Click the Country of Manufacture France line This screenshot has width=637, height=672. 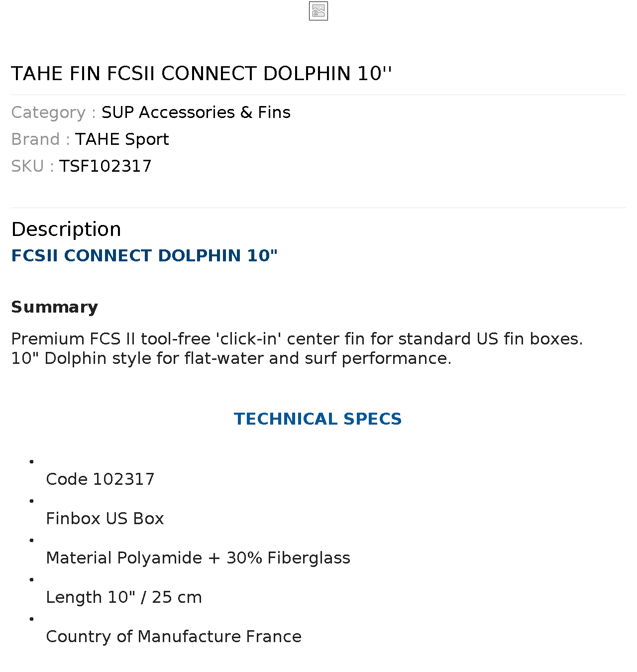(x=174, y=637)
